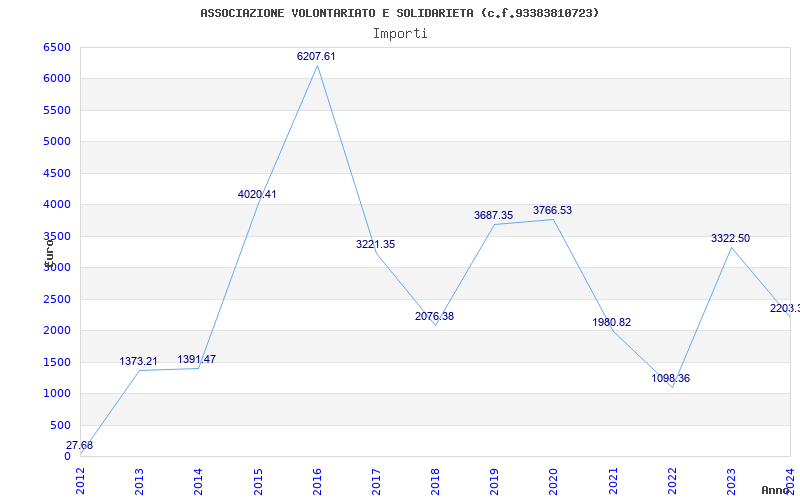
Task: Click the chart title ASSOCIAZIONE VOLONTARIATO E SOLIDARIETA
Action: point(399,13)
